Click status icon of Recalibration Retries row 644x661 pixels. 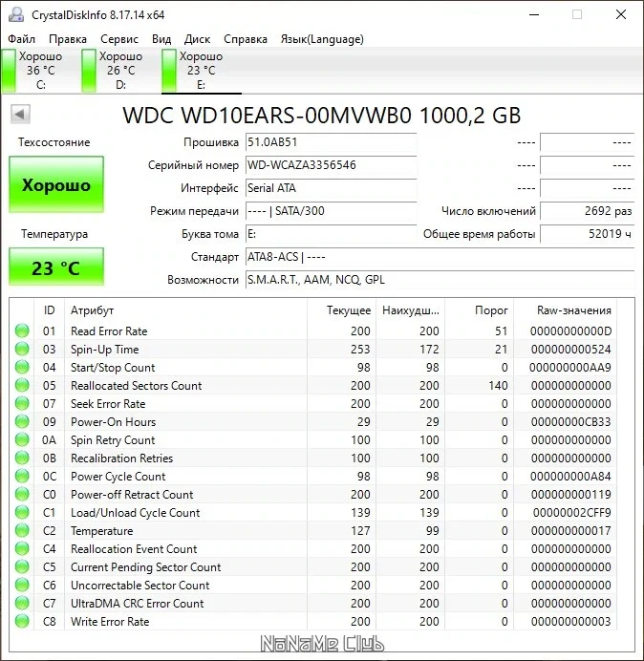click(x=22, y=458)
